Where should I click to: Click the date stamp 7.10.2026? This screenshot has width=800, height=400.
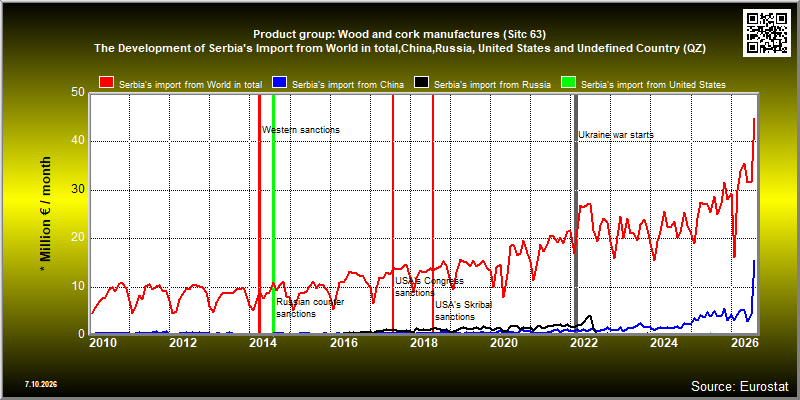point(41,384)
